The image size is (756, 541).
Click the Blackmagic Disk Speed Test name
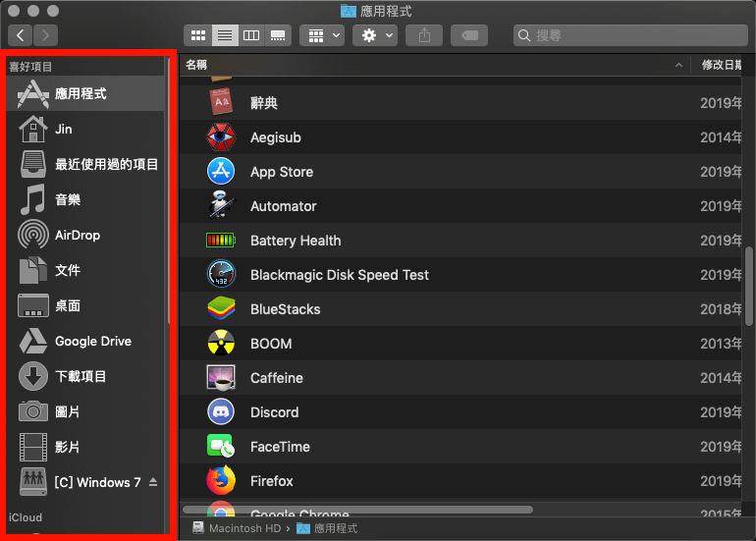pos(340,275)
